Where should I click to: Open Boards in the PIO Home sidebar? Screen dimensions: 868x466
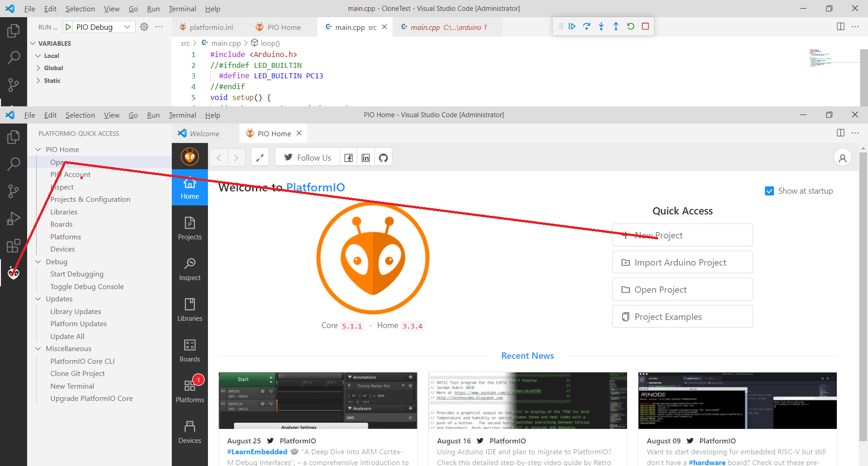(190, 350)
